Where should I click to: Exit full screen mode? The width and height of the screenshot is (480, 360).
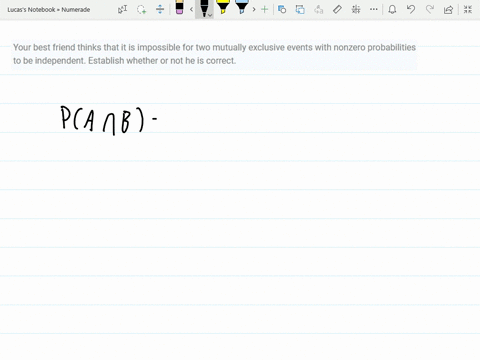click(x=468, y=9)
